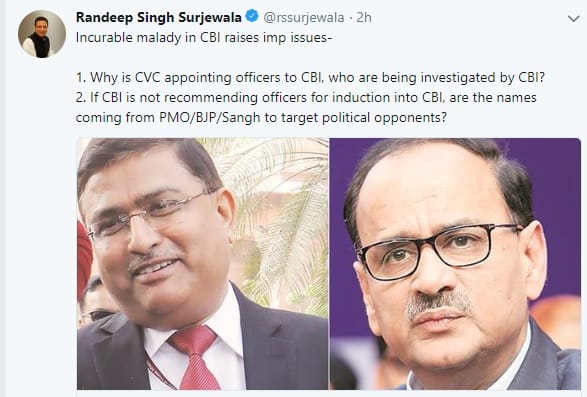The height and width of the screenshot is (397, 587).
Task: Open Randeep Singh Surjewala's profile avatar
Action: point(42,34)
